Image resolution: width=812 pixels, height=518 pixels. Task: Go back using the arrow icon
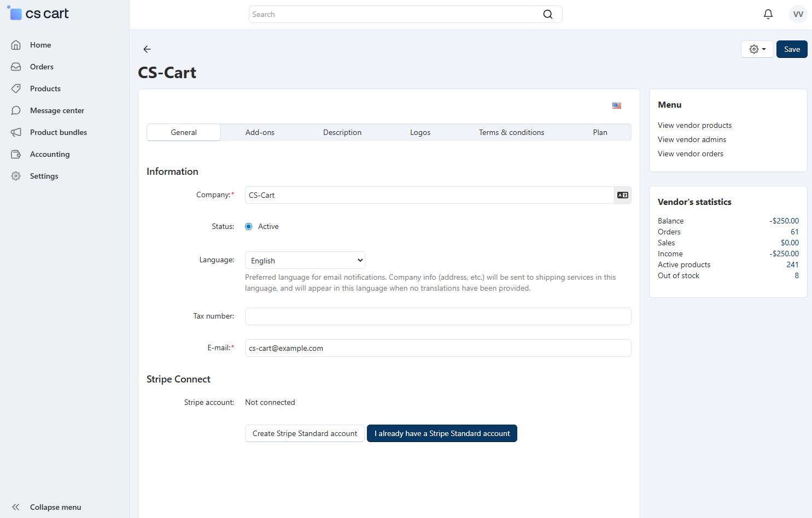click(147, 49)
